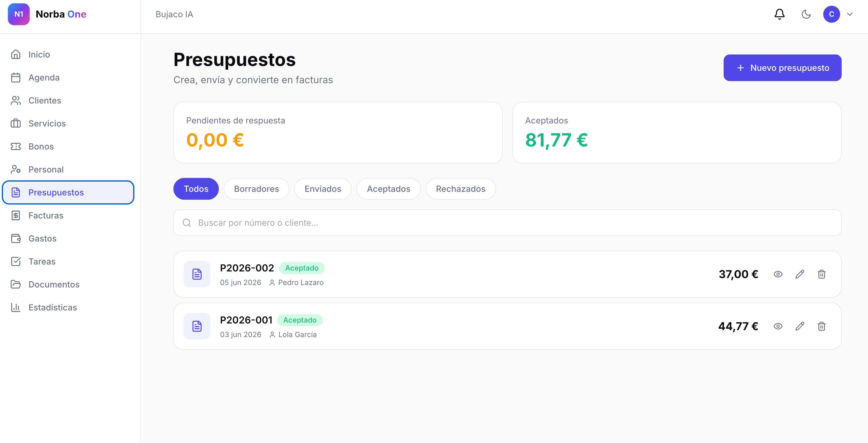Screen dimensions: 868x443
Task: Open Facturas from the sidebar
Action: 68,215
